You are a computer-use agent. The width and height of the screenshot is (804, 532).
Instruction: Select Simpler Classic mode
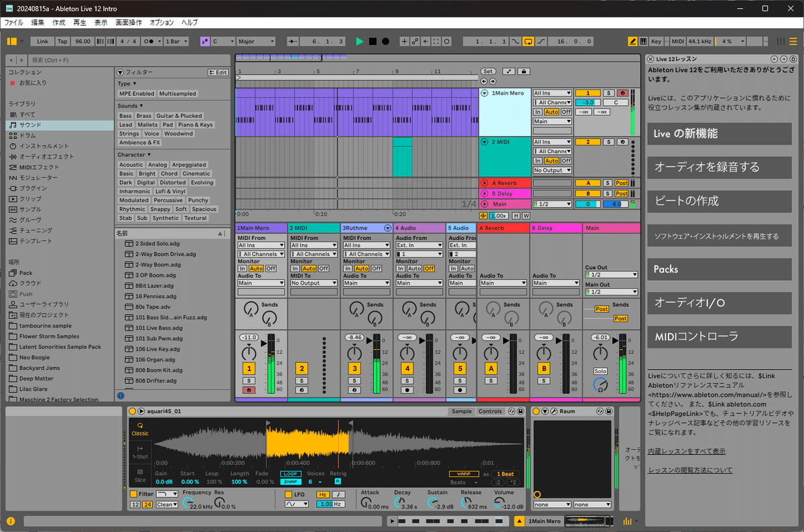(140, 429)
